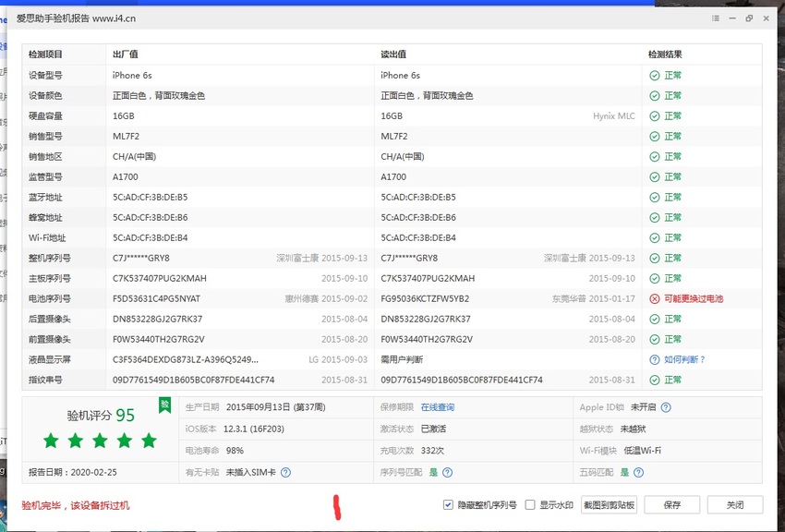Click 检测项目 column header
The image size is (785, 532).
pos(45,54)
